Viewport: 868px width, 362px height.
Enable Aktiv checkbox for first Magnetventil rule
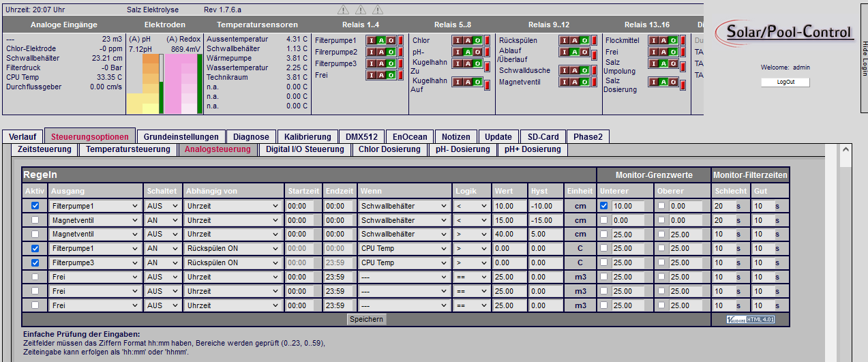[35, 220]
